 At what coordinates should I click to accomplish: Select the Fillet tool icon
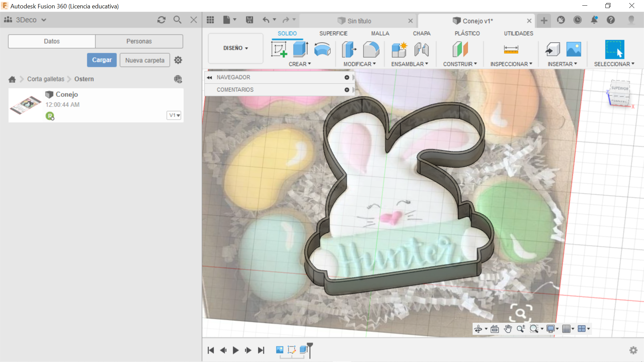pyautogui.click(x=371, y=50)
